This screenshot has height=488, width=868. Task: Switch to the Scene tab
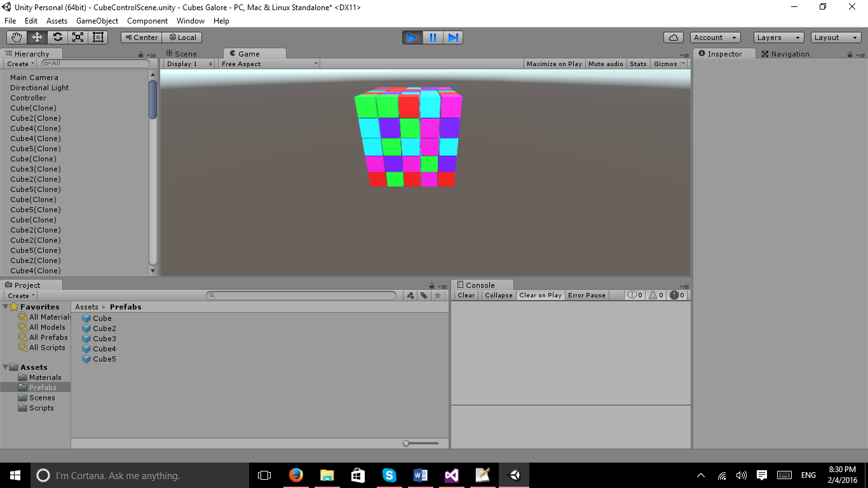[x=181, y=54]
